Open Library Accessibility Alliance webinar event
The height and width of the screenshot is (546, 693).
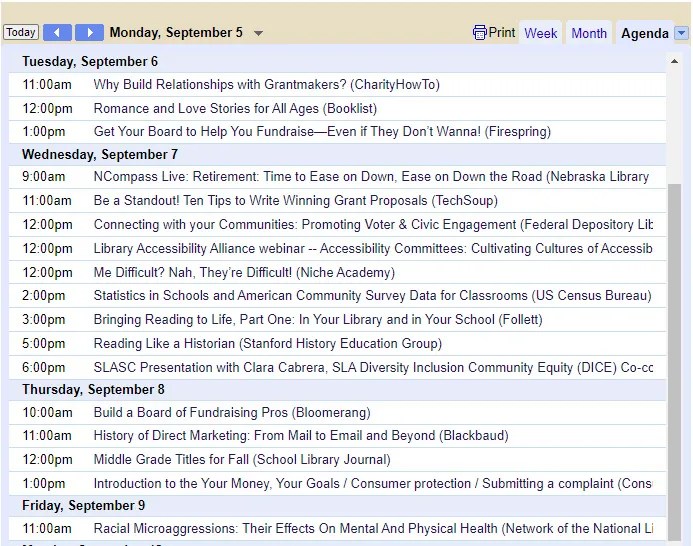pos(373,248)
